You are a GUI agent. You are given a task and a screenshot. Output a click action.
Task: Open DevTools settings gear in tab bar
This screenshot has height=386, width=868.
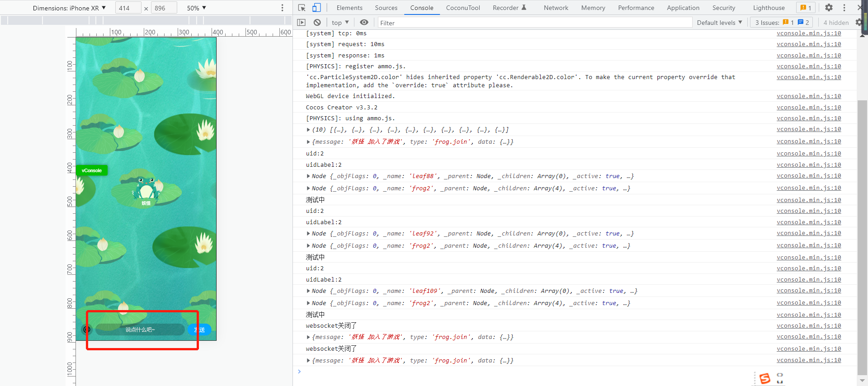point(829,8)
